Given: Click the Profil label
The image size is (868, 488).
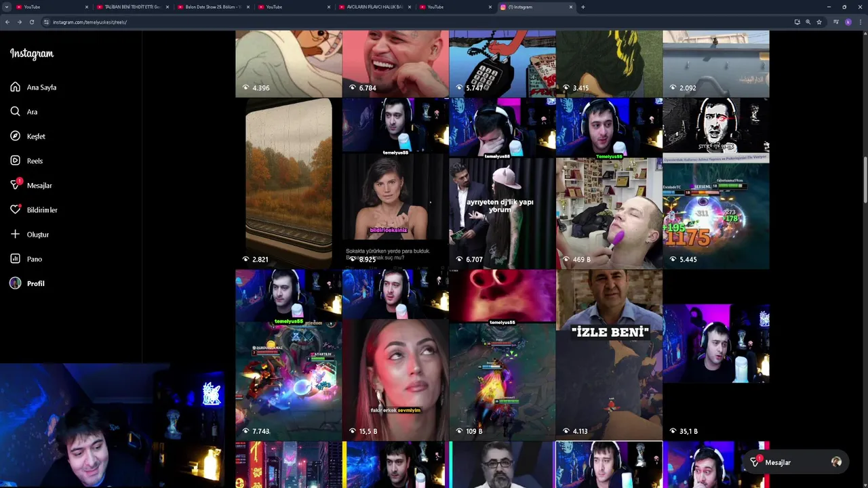Looking at the screenshot, I should [35, 283].
